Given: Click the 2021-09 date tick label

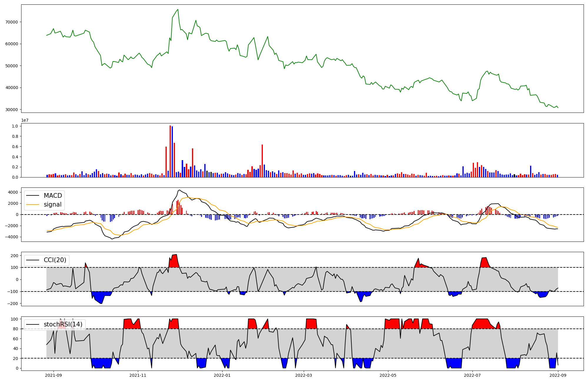Looking at the screenshot, I should (54, 375).
